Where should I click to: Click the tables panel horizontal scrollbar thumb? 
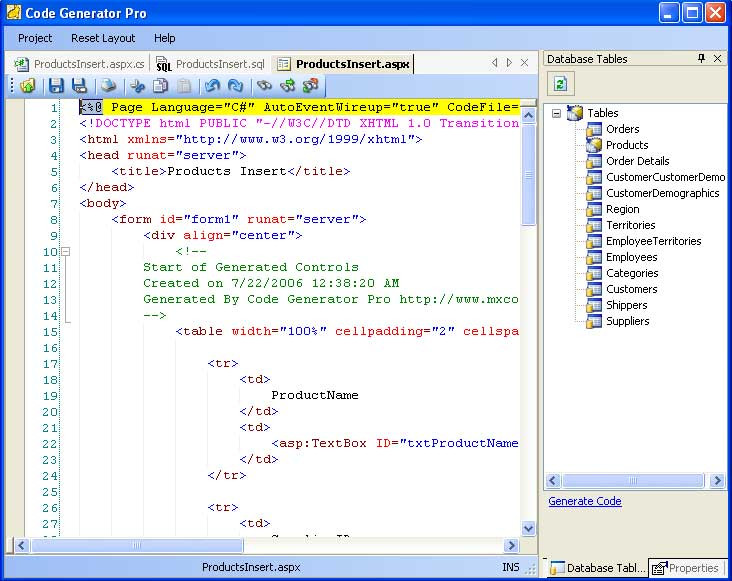pos(633,480)
